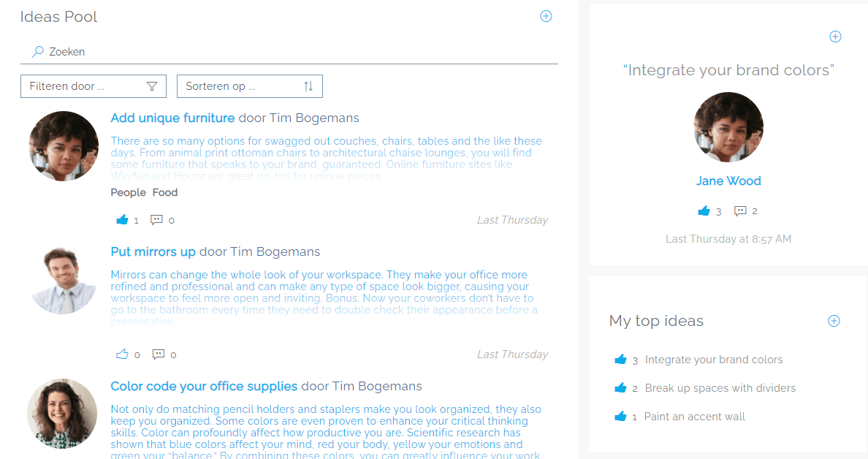
Task: Open the Filteren door dropdown
Action: coord(93,86)
